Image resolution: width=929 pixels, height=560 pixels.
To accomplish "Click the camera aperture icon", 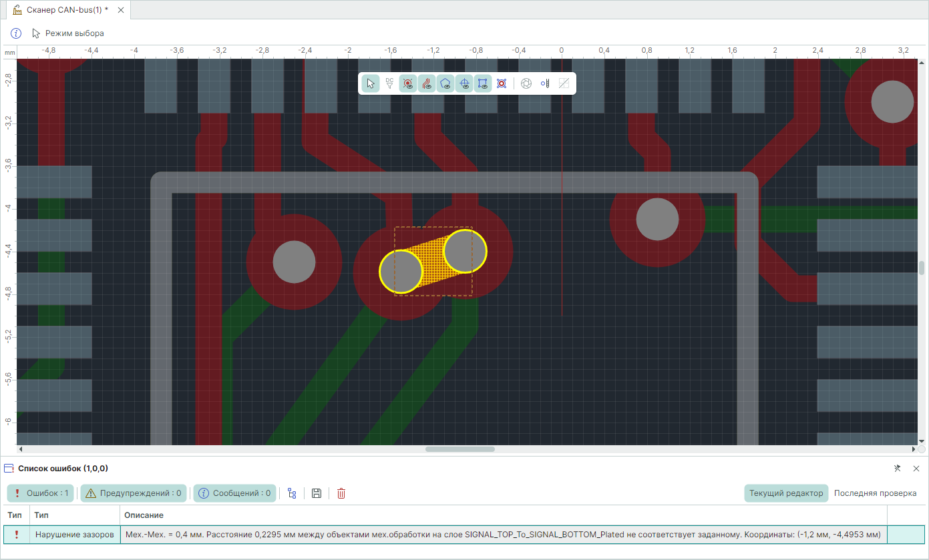I will [526, 83].
